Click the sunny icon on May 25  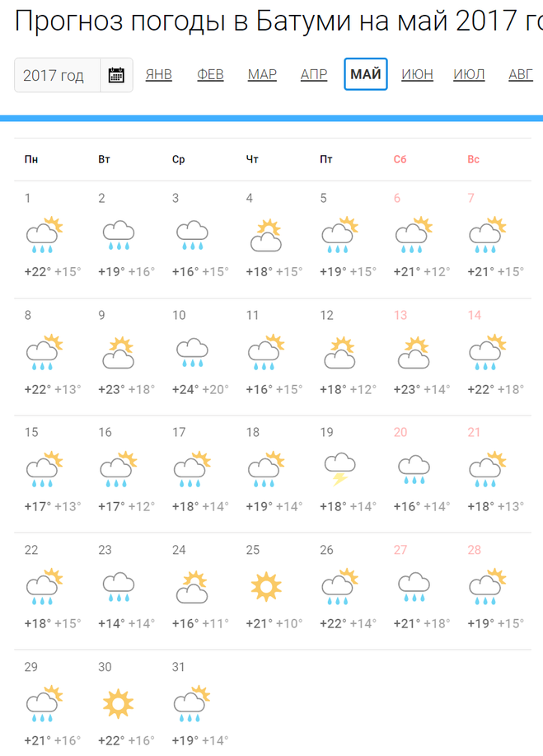(x=266, y=585)
